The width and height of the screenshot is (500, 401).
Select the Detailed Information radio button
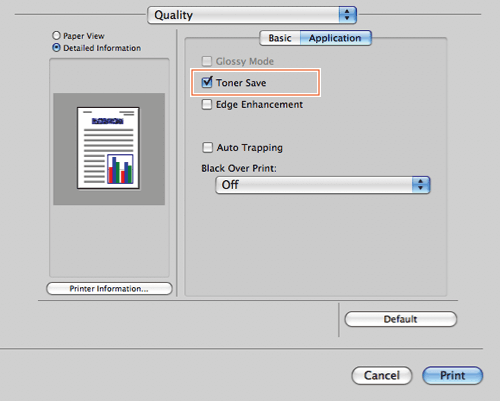point(56,48)
